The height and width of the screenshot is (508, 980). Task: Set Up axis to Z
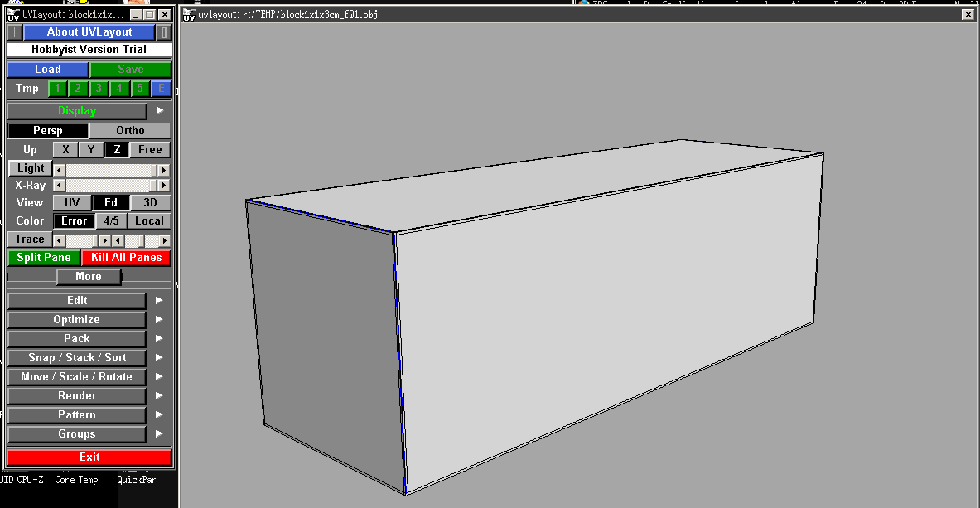117,149
